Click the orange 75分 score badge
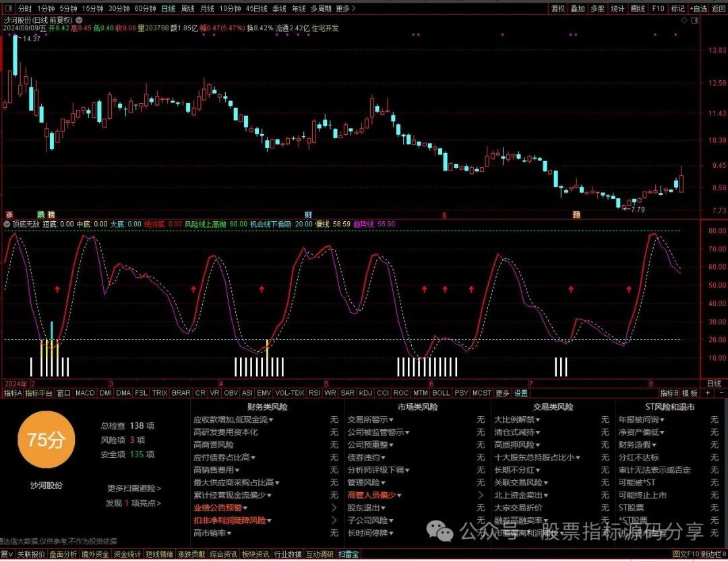Screen dimensions: 728x561 tap(46, 440)
